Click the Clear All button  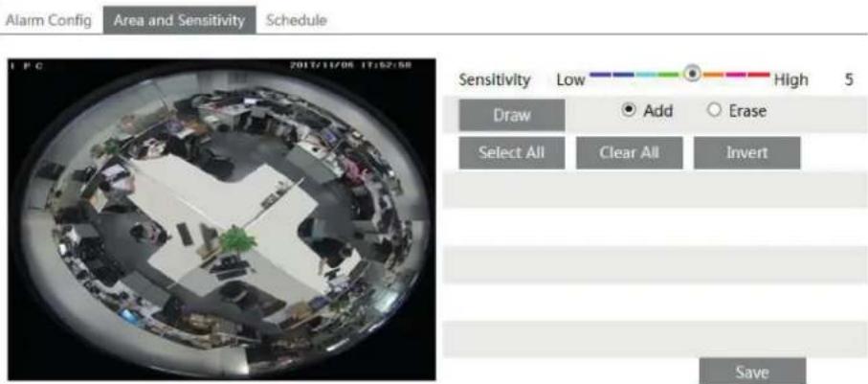click(630, 152)
